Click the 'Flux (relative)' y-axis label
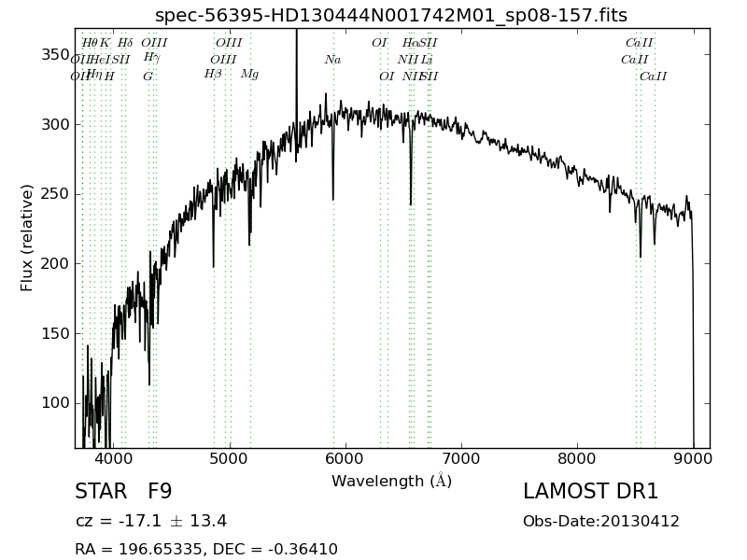 27,238
